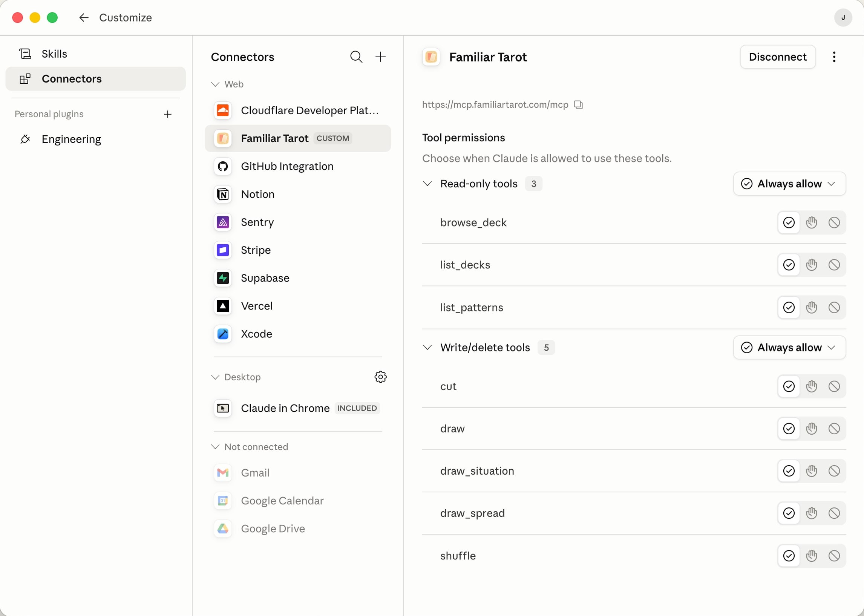Viewport: 864px width, 616px height.
Task: Click the Write/delete tools count badge 5
Action: pos(546,348)
